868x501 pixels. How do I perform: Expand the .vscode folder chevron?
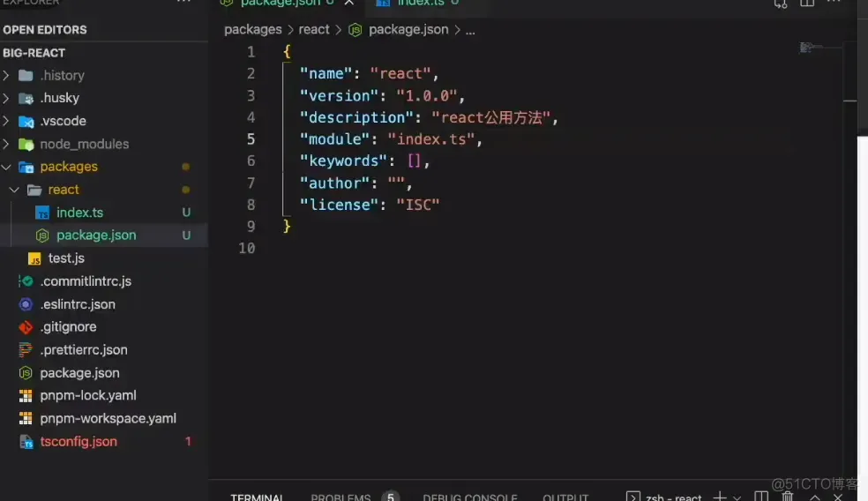point(6,121)
